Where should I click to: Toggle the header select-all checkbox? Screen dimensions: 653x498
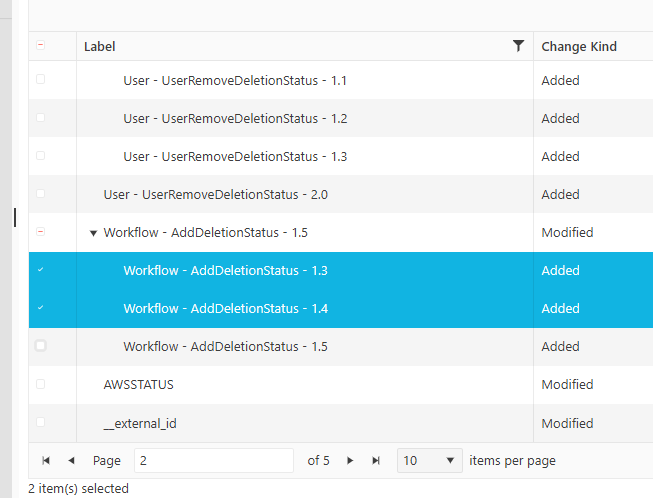point(41,46)
